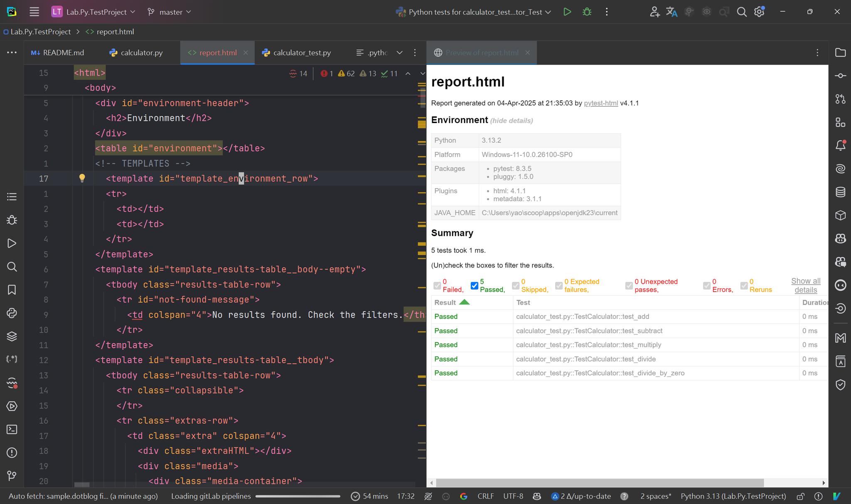The width and height of the screenshot is (851, 504).
Task: Open Search Everywhere magnifier in title bar
Action: tap(741, 12)
